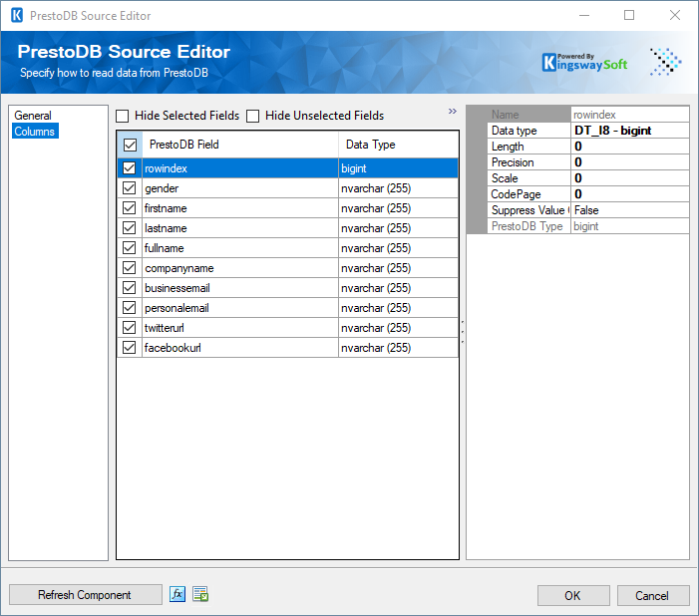Screen dimensions: 699x616
Task: Close the PrestoDB Source Editor window
Action: 675,15
